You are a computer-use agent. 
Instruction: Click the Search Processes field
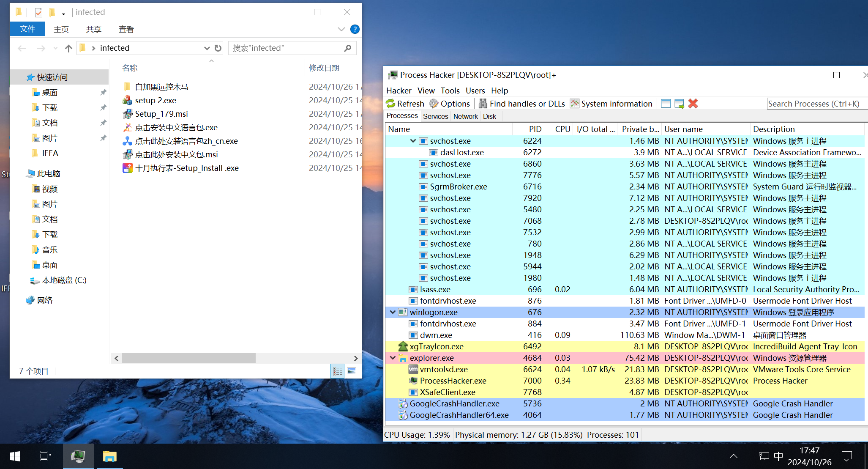(x=817, y=104)
